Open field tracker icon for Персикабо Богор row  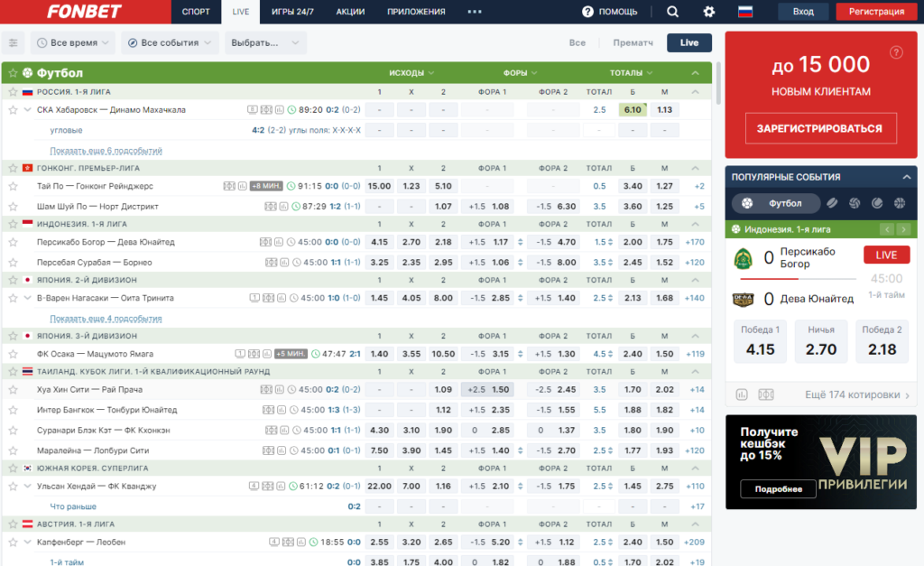tap(266, 242)
